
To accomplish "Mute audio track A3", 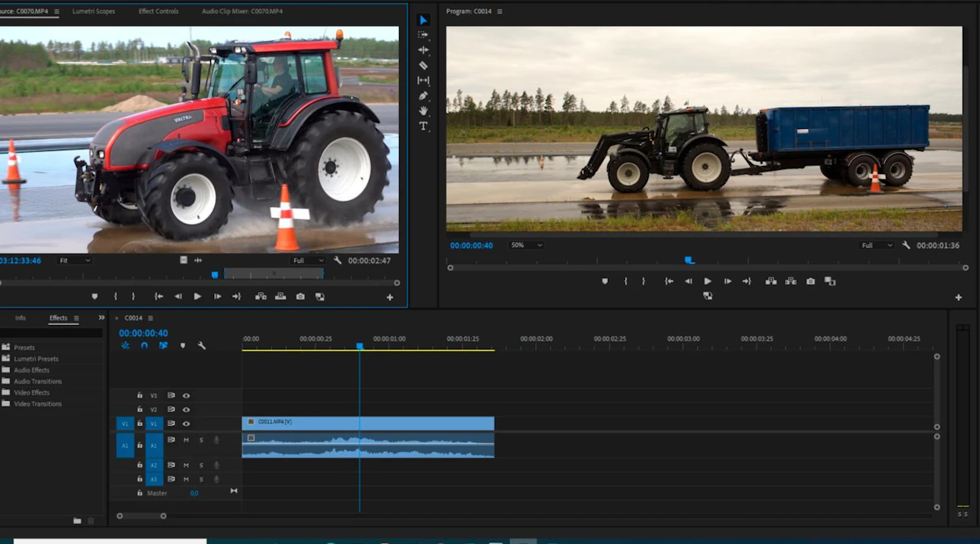I will tap(187, 479).
